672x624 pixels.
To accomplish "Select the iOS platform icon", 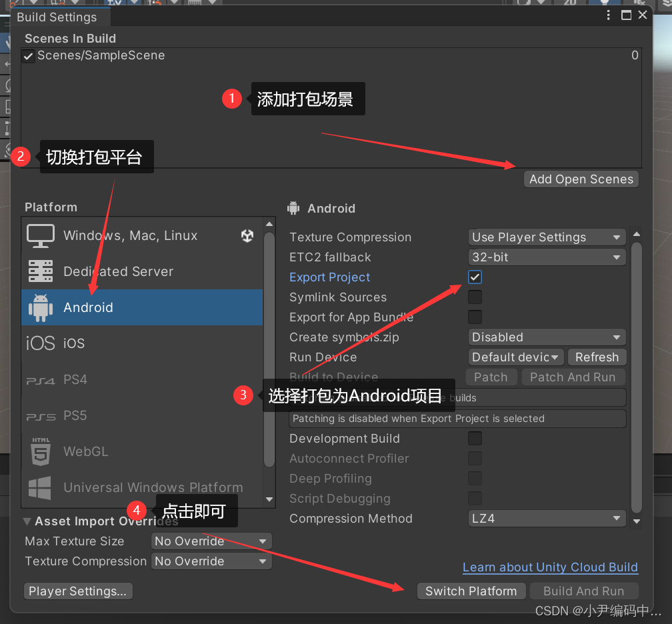I will point(41,343).
